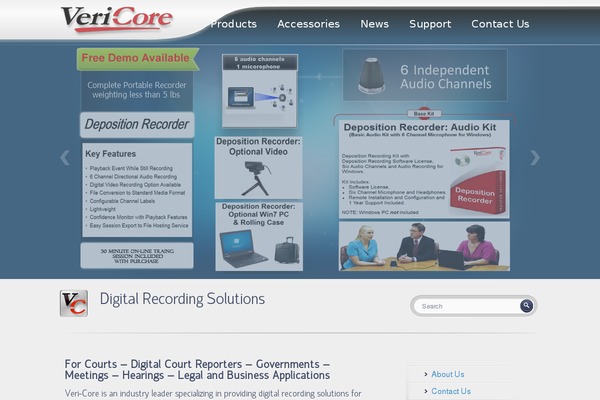The height and width of the screenshot is (400, 600).
Task: Click inside the Search input field
Action: (x=468, y=306)
